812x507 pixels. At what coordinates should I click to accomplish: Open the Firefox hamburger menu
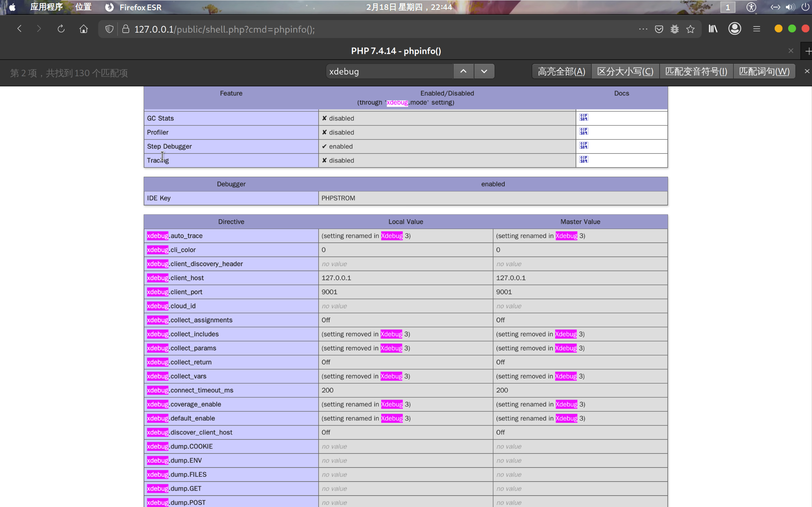pyautogui.click(x=756, y=29)
